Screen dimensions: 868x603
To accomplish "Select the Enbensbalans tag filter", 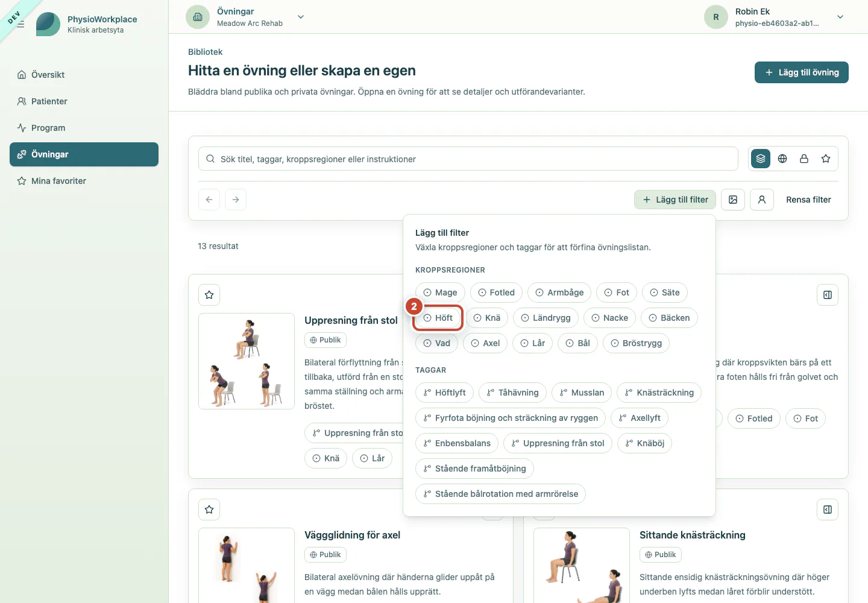I will click(457, 443).
